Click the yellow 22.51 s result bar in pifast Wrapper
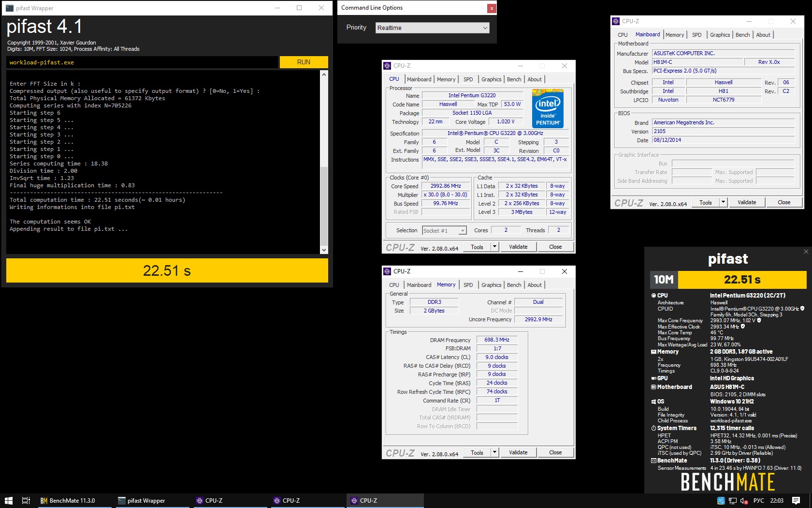Viewport: 812px width, 508px height. [x=167, y=270]
